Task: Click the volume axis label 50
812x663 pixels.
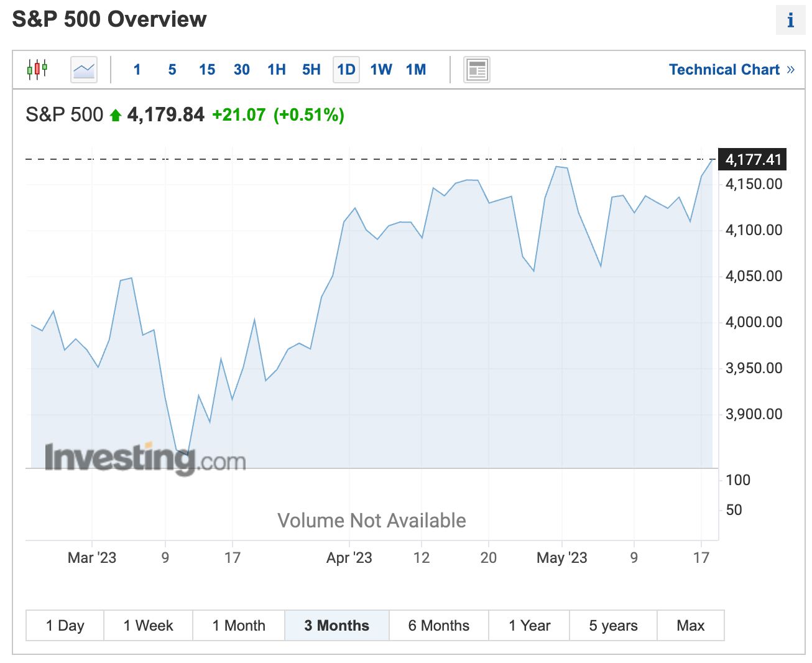Action: 734,510
